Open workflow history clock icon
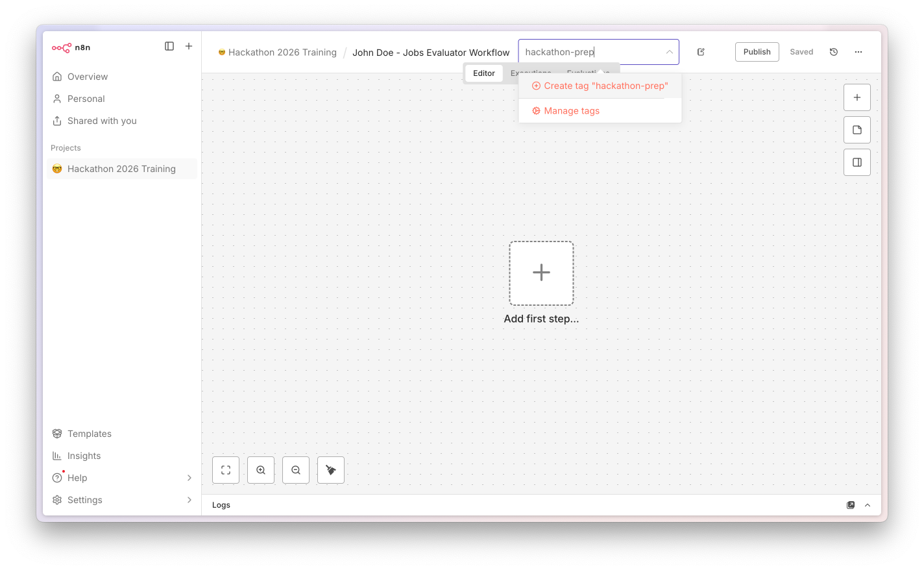Viewport: 924px width, 570px height. click(x=834, y=52)
